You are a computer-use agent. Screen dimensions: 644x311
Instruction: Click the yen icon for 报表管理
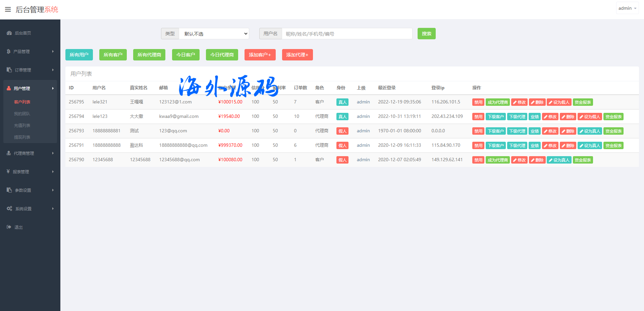(x=8, y=172)
